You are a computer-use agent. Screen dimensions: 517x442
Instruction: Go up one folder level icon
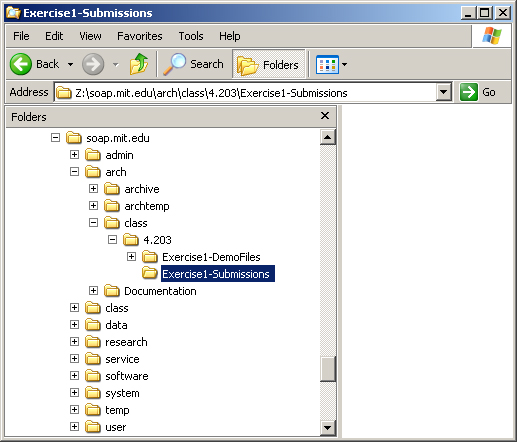click(x=139, y=64)
